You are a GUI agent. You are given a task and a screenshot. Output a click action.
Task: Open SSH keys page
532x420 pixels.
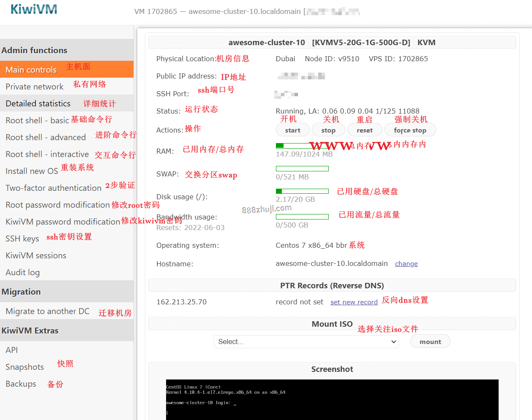tap(67, 238)
